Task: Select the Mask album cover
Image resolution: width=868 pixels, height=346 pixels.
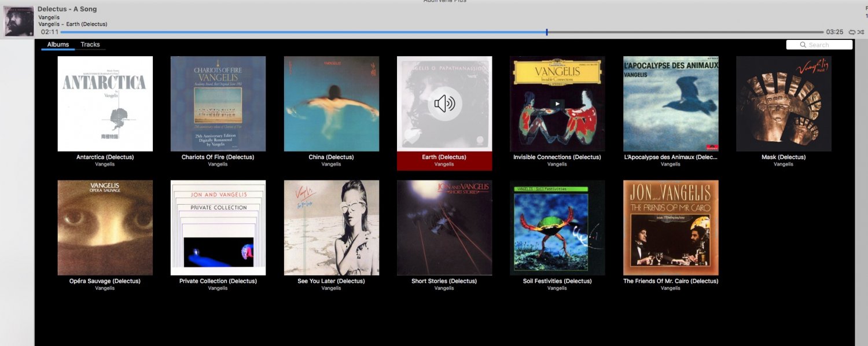Action: (784, 104)
